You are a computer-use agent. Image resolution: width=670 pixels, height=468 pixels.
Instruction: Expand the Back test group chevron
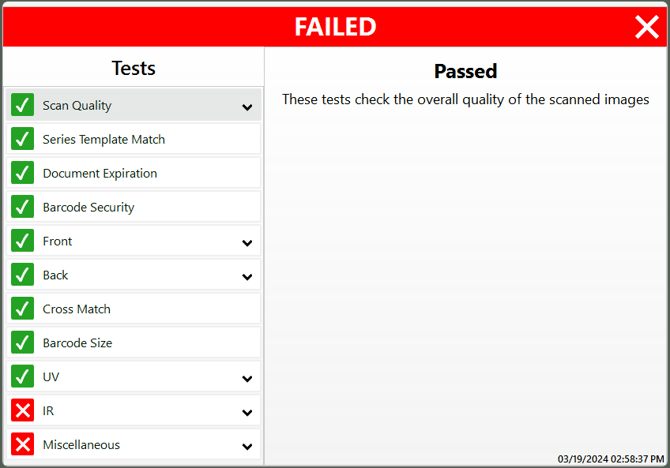point(247,277)
